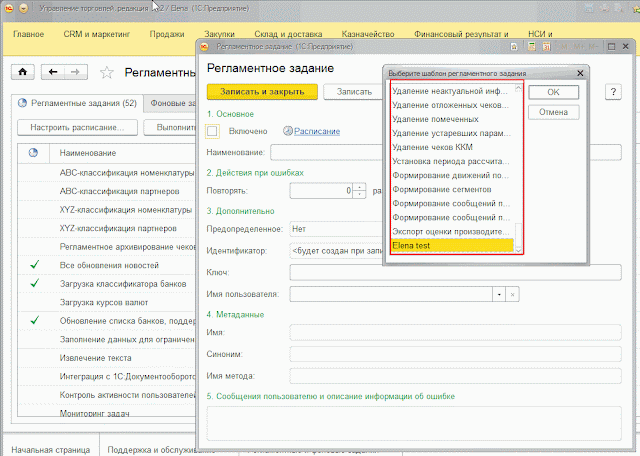The height and width of the screenshot is (456, 640).
Task: Click the M memory button in dialog title bar
Action: point(564,47)
